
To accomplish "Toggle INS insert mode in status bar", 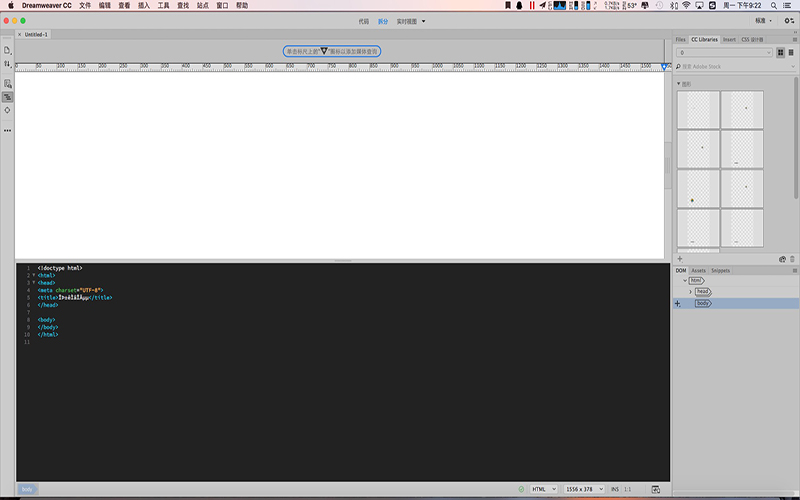I will tap(615, 489).
